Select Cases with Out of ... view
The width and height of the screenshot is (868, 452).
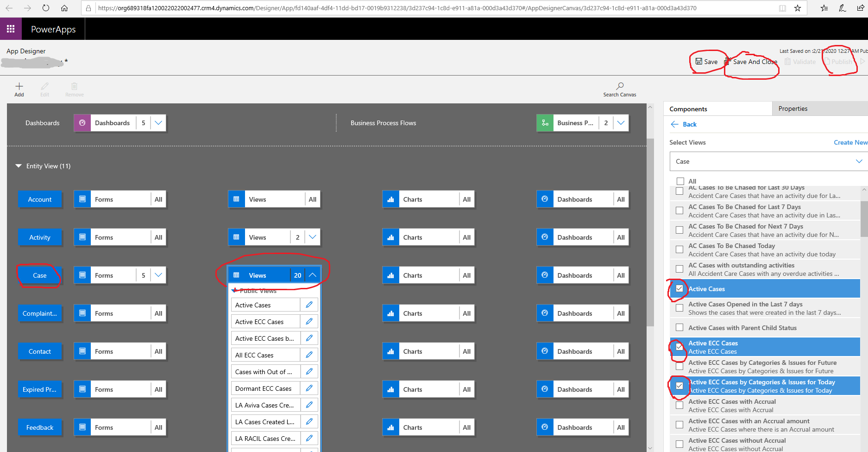pos(265,371)
